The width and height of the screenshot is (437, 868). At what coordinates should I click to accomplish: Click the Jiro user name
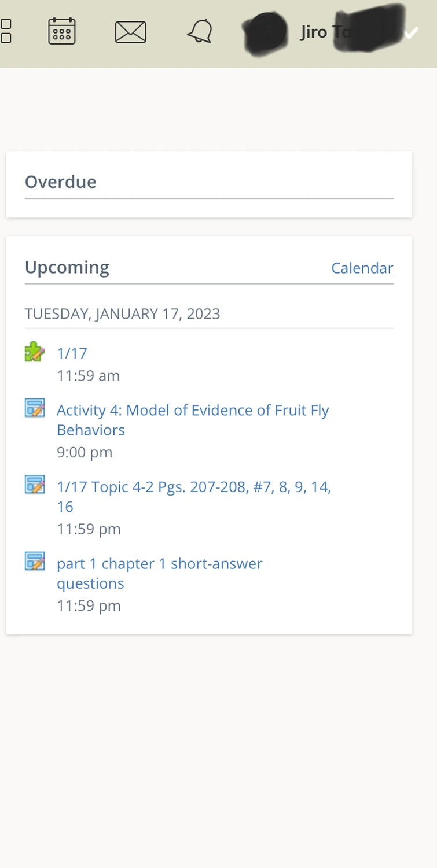point(325,32)
